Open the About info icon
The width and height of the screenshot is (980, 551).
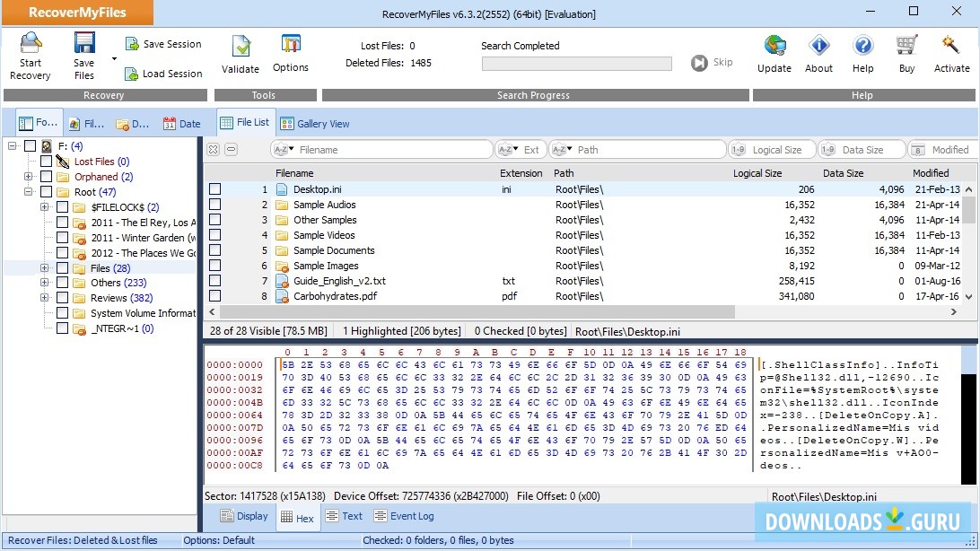coord(818,45)
